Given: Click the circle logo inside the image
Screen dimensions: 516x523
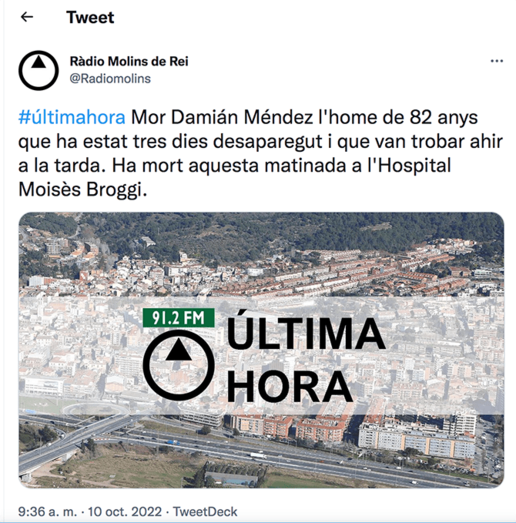Looking at the screenshot, I should 178,365.
